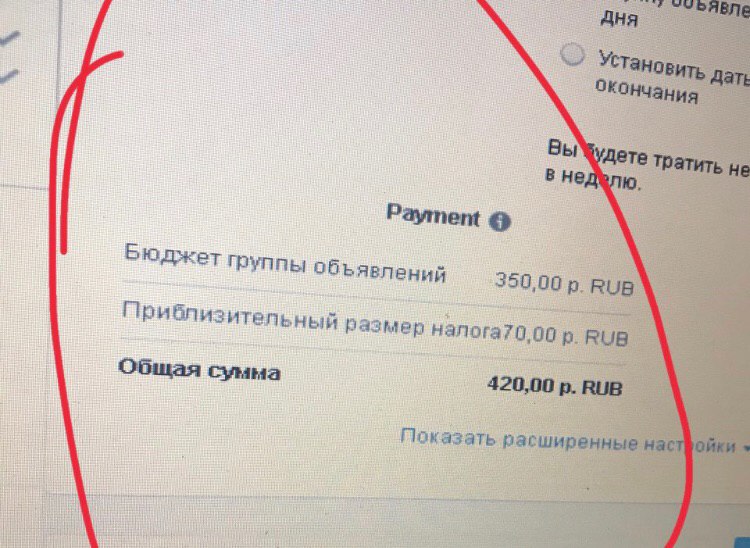Open 'Показать расширенные настройки' link
750x548 pixels.
coord(567,441)
